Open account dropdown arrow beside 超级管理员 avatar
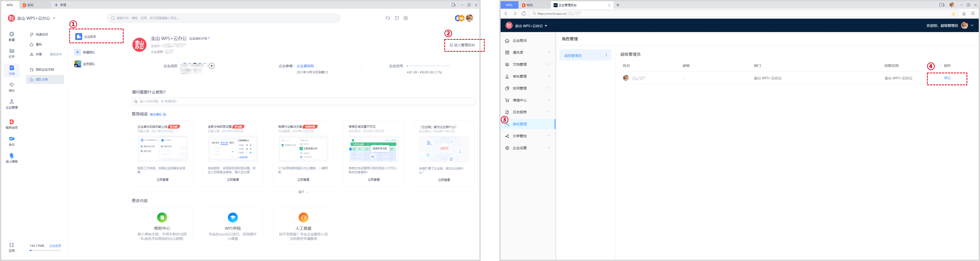Viewport: 980px width, 261px height. (972, 25)
